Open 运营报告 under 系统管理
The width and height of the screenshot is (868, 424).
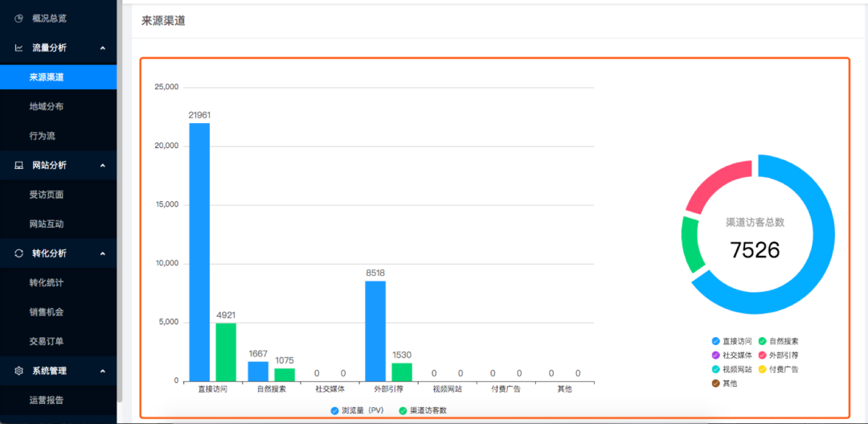(x=46, y=400)
